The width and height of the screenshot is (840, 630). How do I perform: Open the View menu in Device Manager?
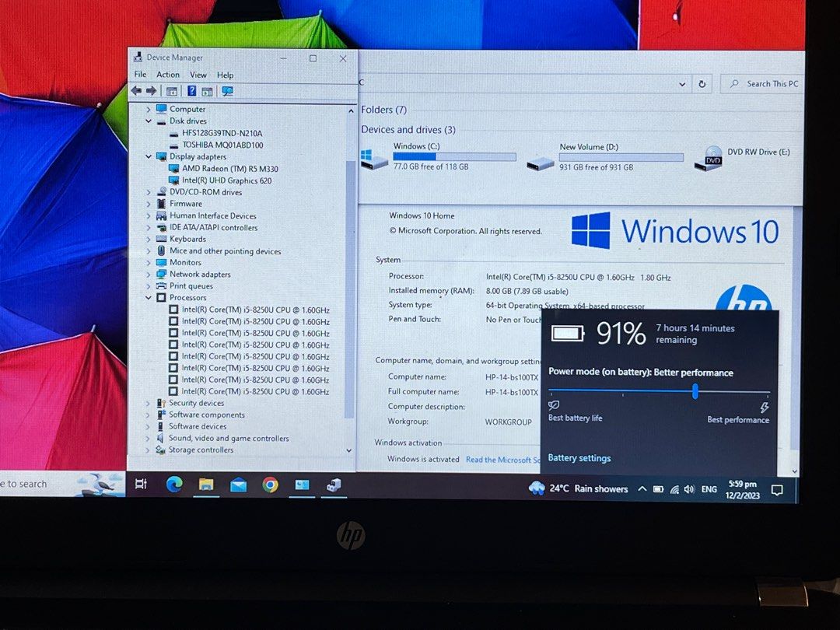coord(198,75)
